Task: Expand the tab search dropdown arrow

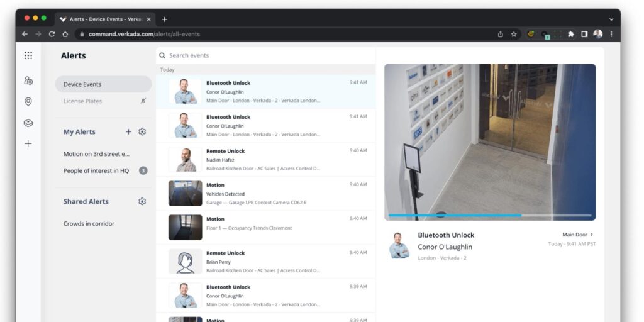Action: tap(611, 19)
